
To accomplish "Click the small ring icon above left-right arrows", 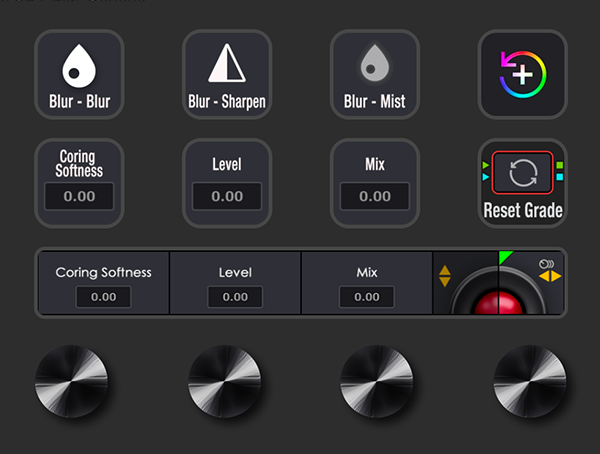I will (x=546, y=264).
